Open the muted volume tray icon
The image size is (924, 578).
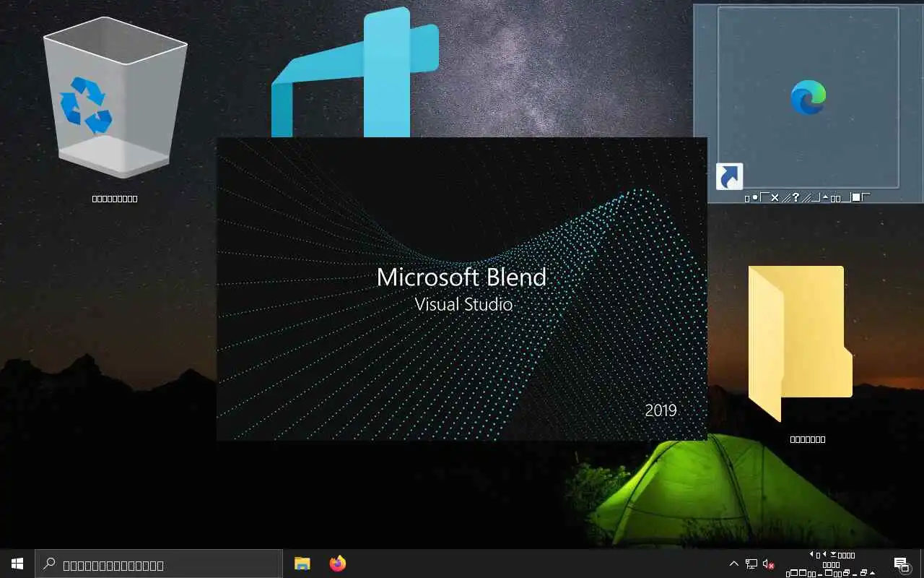769,564
